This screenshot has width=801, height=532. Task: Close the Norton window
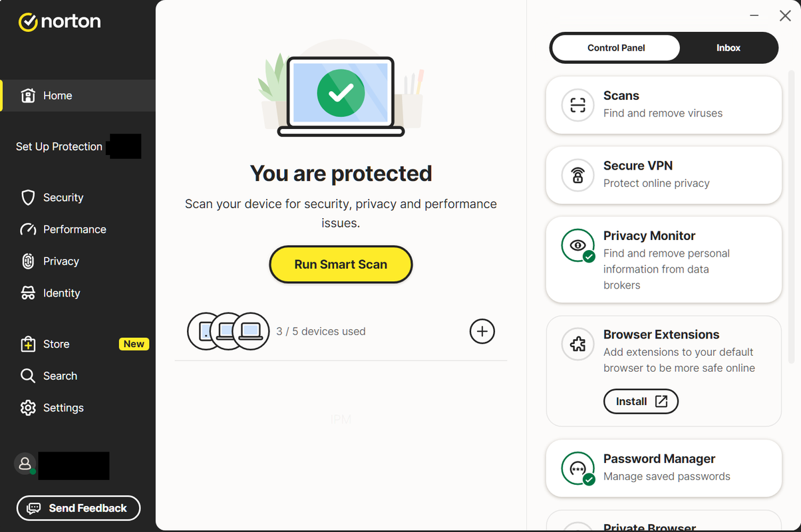pyautogui.click(x=785, y=16)
